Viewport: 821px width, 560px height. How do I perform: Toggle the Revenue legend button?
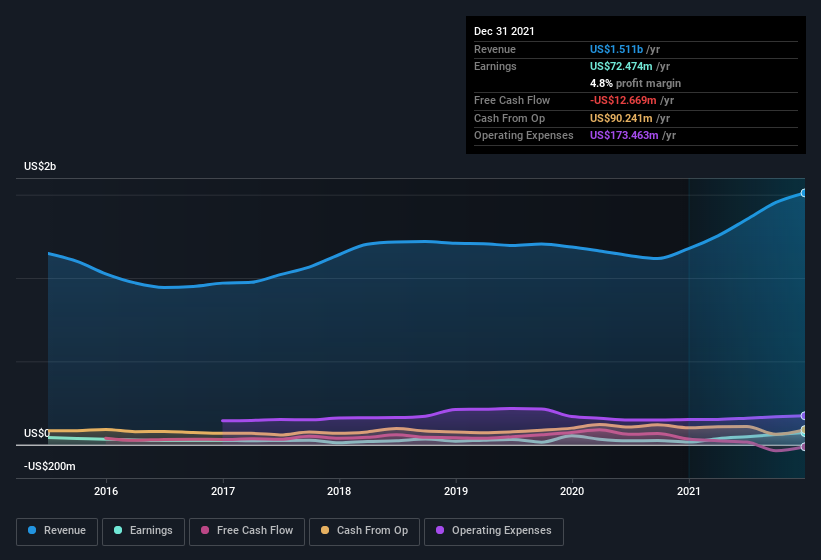point(57,531)
